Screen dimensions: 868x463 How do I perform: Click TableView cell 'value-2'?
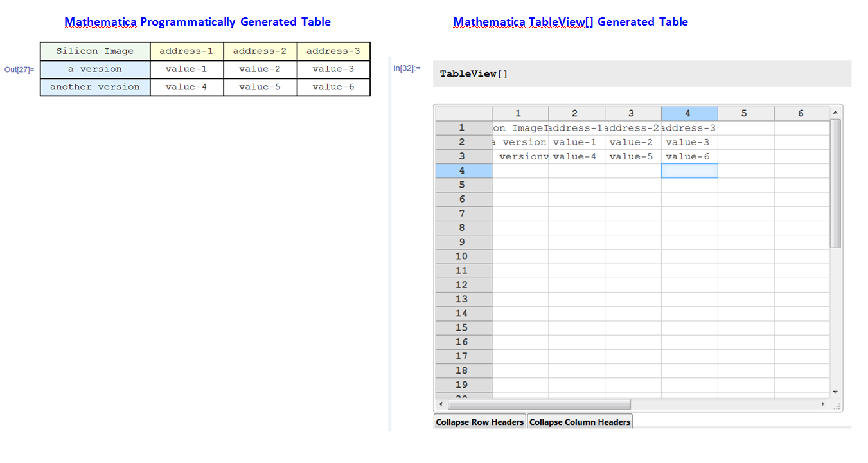pyautogui.click(x=633, y=142)
